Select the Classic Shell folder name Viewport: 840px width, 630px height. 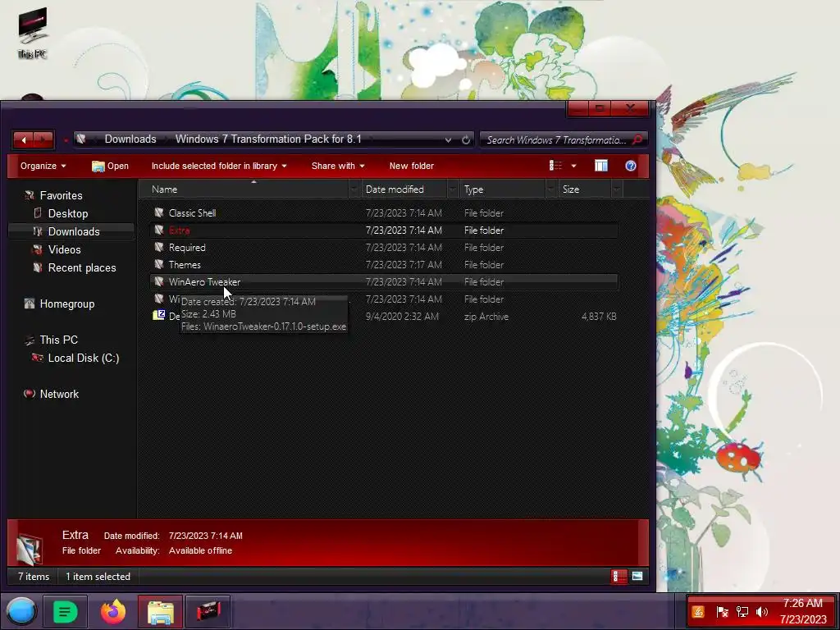coord(192,213)
